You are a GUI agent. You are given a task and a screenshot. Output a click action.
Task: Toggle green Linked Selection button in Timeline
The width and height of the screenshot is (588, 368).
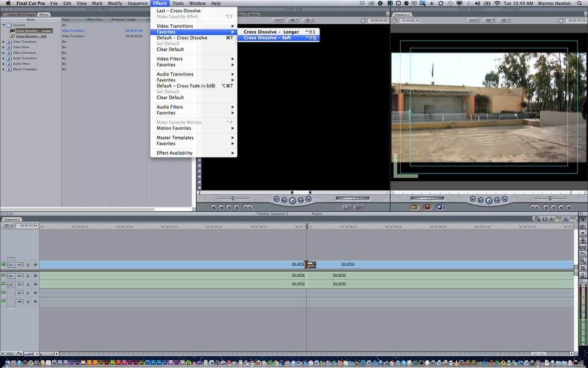coord(558,219)
